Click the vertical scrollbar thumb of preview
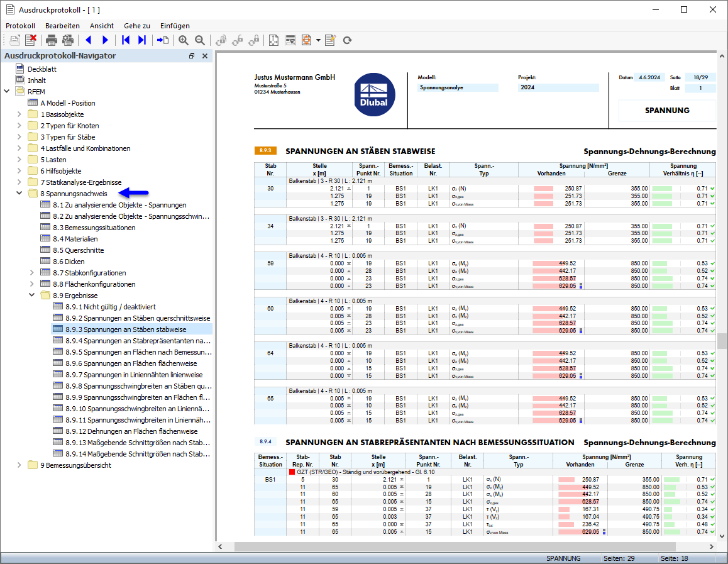This screenshot has width=728, height=564. point(722,341)
